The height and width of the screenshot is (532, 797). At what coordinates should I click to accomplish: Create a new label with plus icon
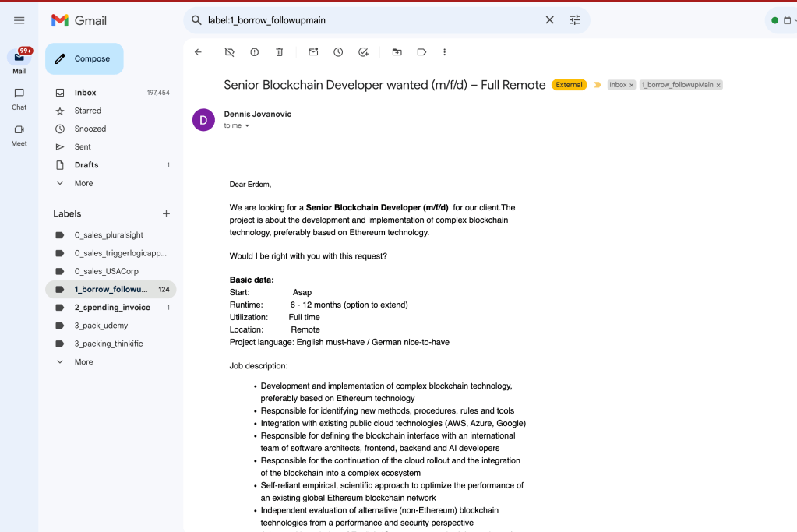[x=166, y=214]
